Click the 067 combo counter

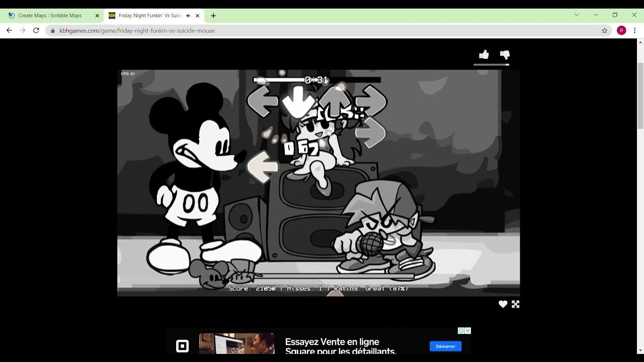pos(301,148)
